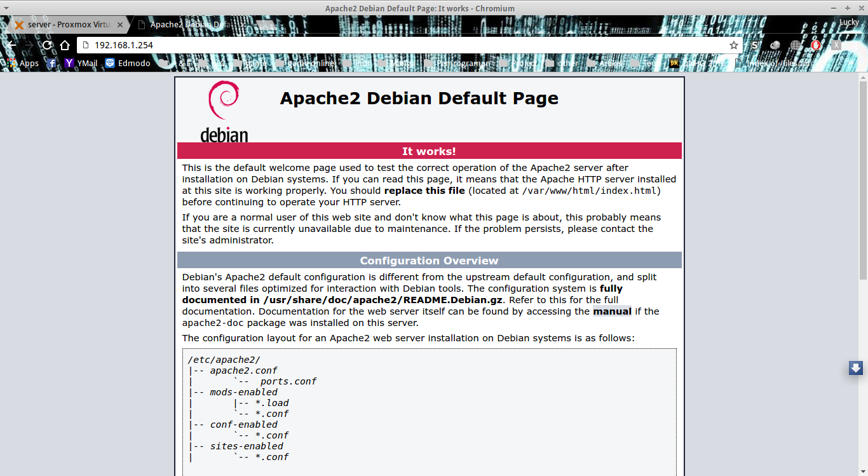
Task: Click the 'ports.conf' line in config tree
Action: point(288,381)
